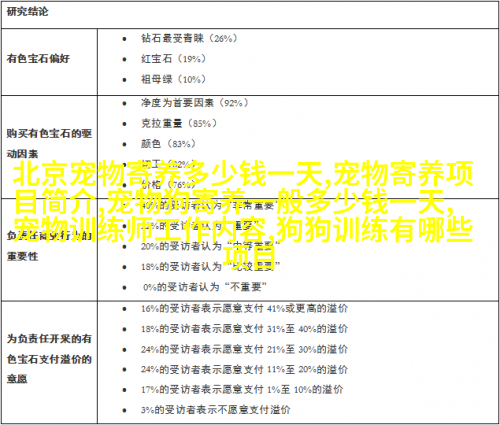Select the 红宝石（19%）entry

[173, 59]
